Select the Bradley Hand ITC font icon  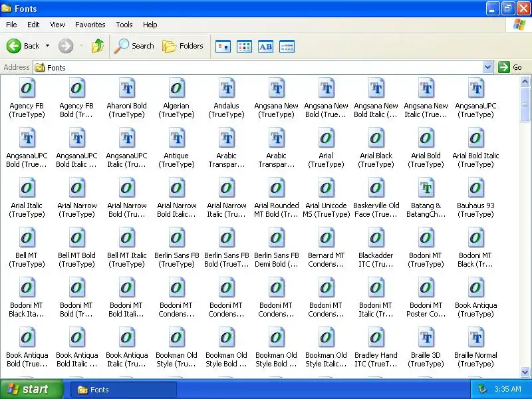(x=376, y=338)
